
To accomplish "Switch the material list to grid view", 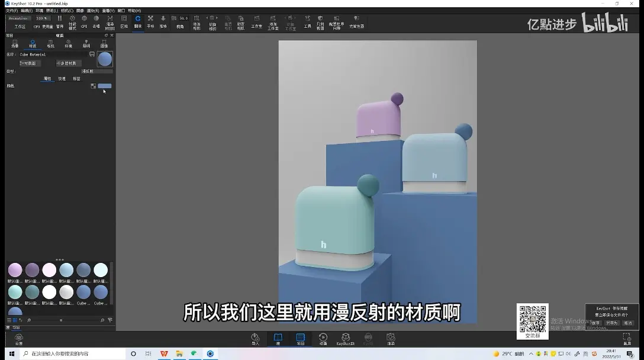I will coord(15,320).
